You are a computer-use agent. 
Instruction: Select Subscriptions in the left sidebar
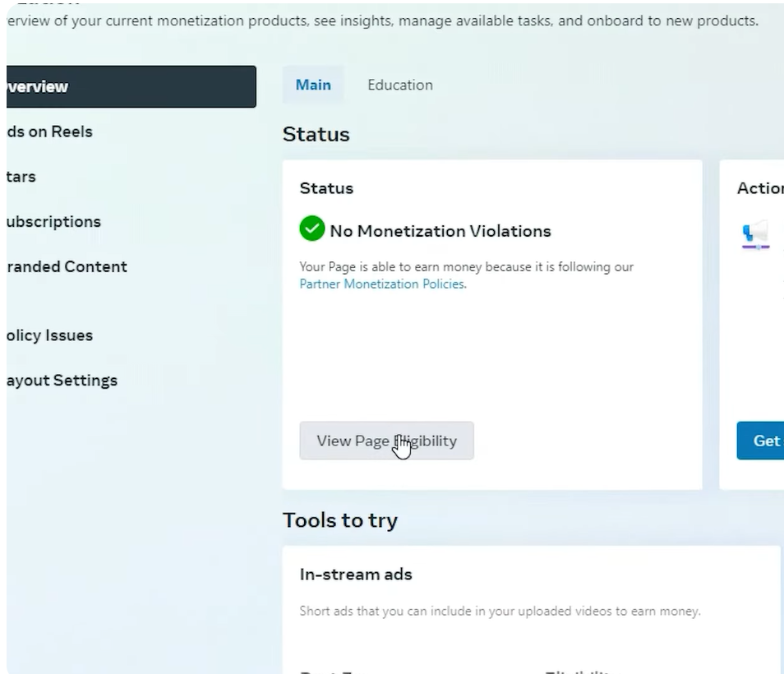(53, 222)
